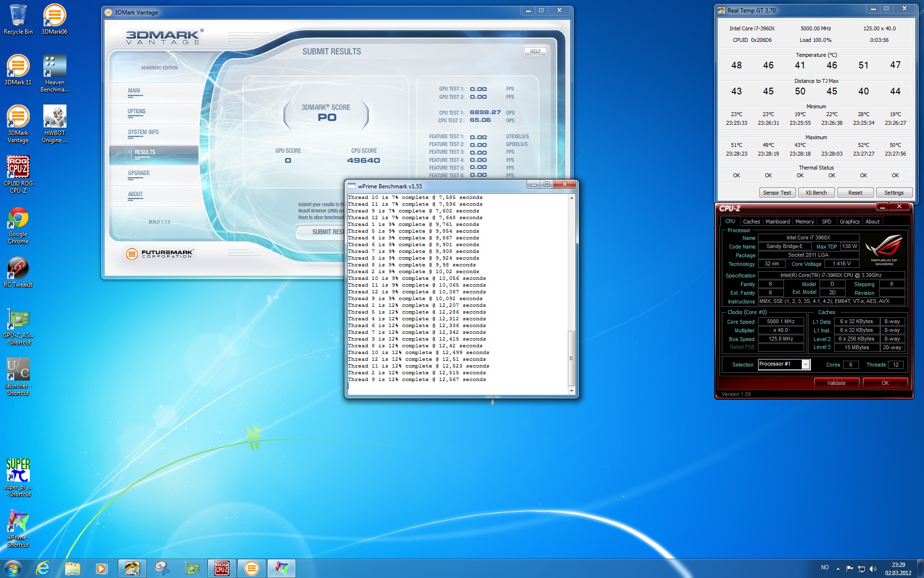Viewport: 924px width, 578px height.
Task: Switch to ROG CPU-Z taskbar button
Action: [x=221, y=569]
